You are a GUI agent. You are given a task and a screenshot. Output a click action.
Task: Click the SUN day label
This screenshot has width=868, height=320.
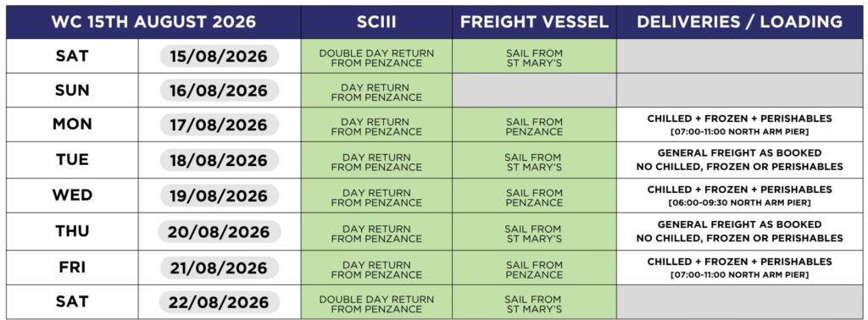pyautogui.click(x=72, y=90)
